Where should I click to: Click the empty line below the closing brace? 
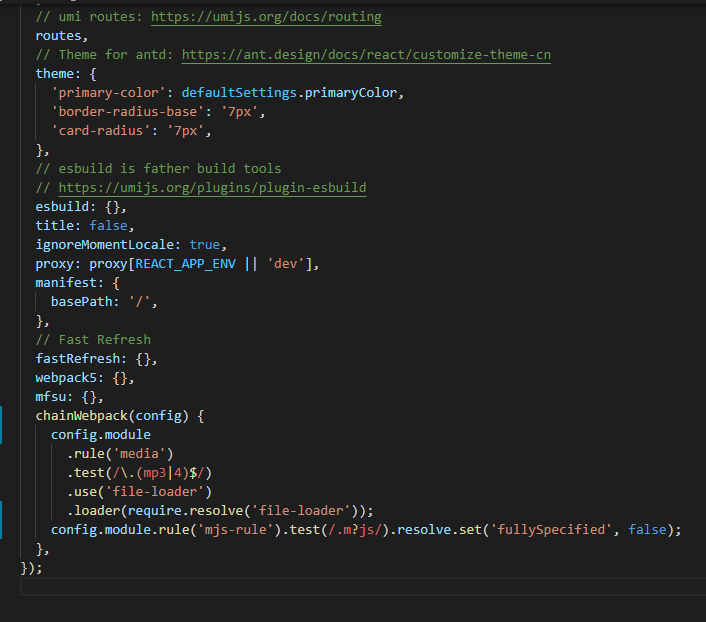363,587
